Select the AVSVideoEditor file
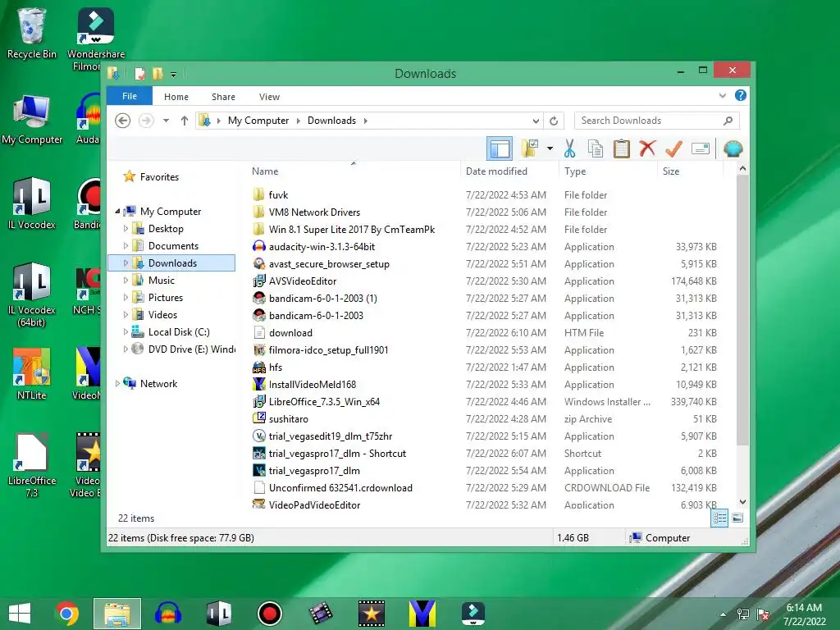This screenshot has height=630, width=840. [x=303, y=281]
